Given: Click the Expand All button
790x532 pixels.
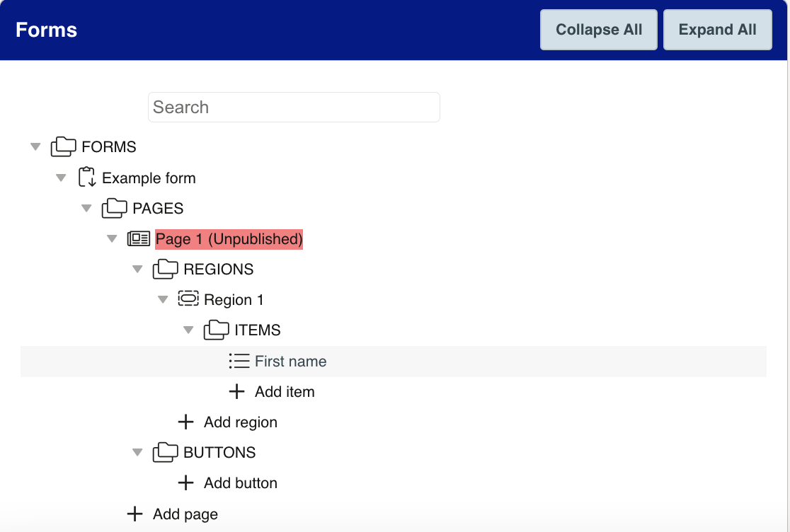Looking at the screenshot, I should [x=717, y=29].
